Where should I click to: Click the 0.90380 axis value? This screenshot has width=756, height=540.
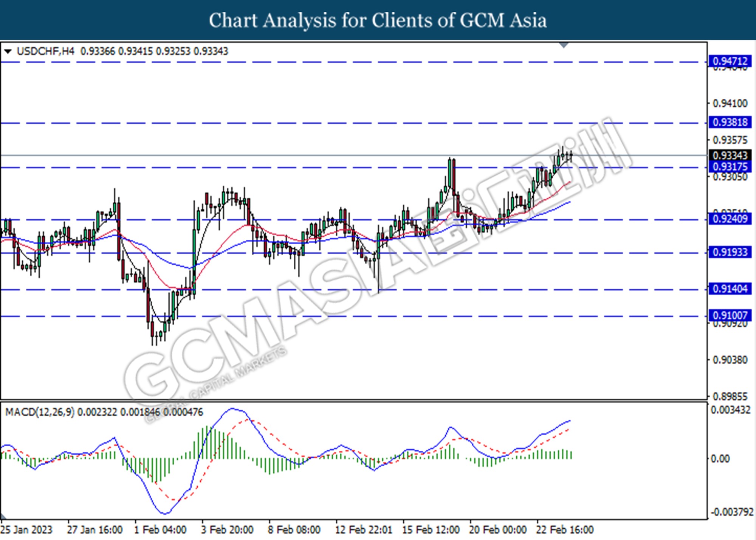pyautogui.click(x=730, y=360)
